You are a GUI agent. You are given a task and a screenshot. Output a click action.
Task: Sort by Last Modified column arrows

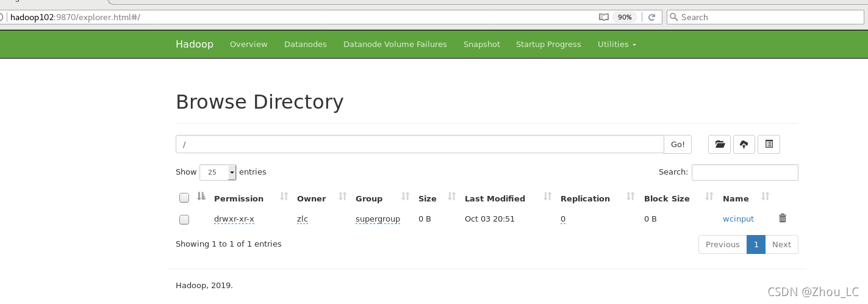point(548,197)
